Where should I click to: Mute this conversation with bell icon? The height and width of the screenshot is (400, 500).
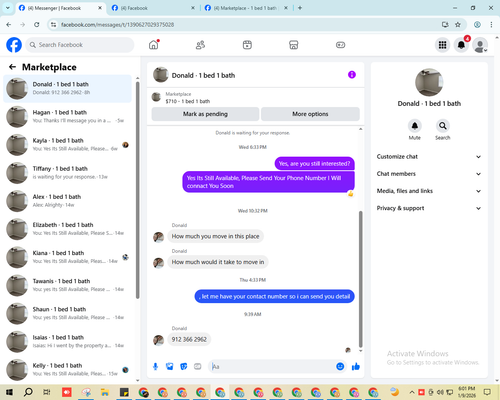[x=415, y=126]
